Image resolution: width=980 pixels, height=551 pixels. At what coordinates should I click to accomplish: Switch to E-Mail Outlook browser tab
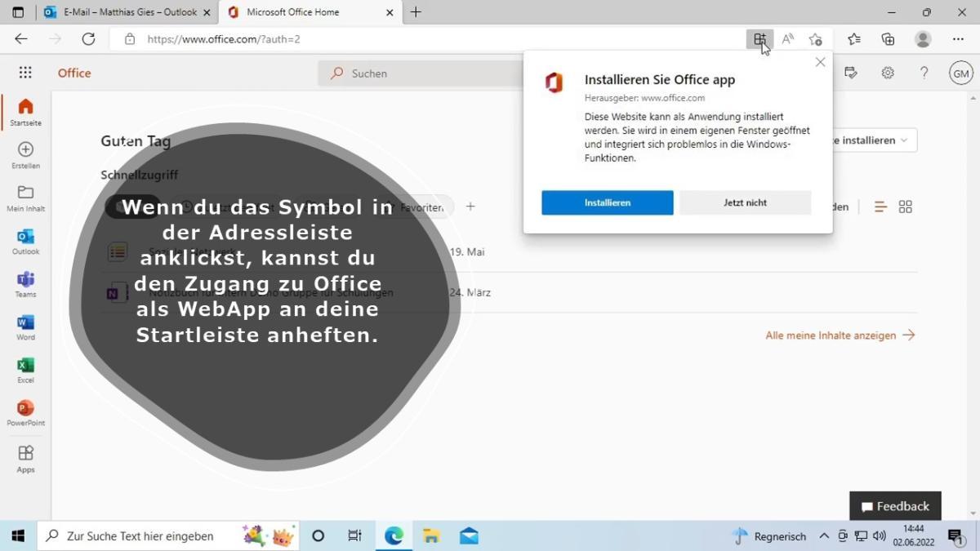121,12
